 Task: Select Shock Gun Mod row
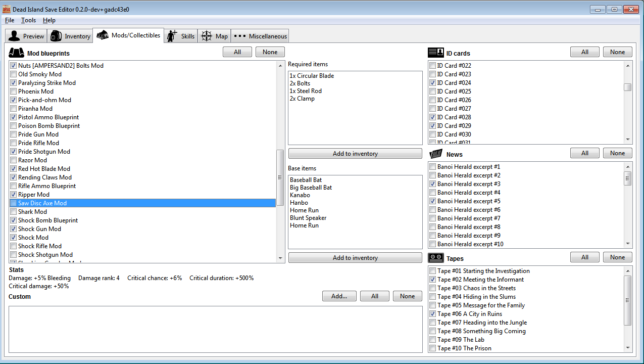click(143, 229)
